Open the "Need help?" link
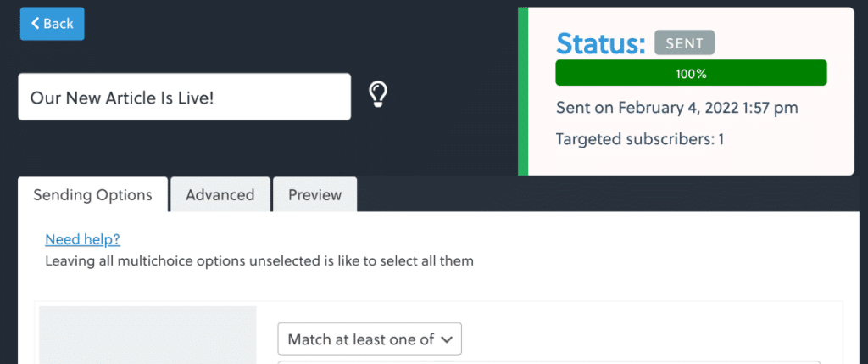 82,239
